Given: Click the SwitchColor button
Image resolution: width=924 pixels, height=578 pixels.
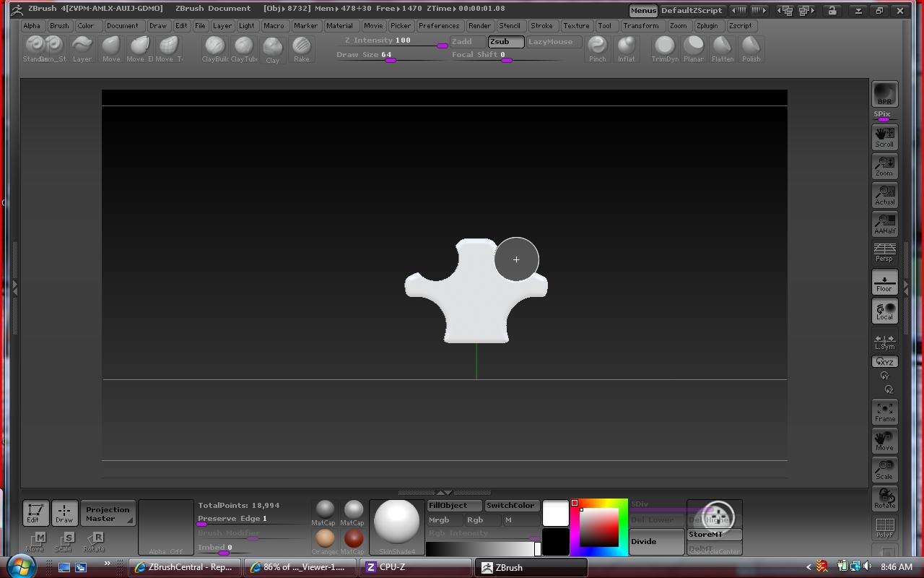Looking at the screenshot, I should 512,506.
